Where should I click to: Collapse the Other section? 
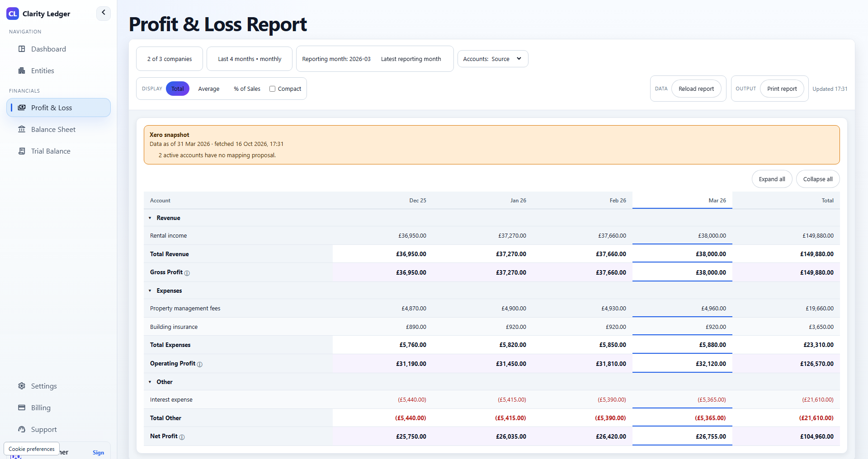click(x=150, y=382)
